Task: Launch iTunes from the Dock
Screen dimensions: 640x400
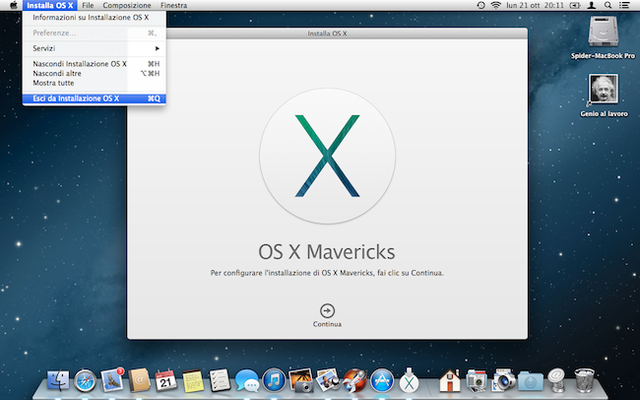Action: [274, 380]
